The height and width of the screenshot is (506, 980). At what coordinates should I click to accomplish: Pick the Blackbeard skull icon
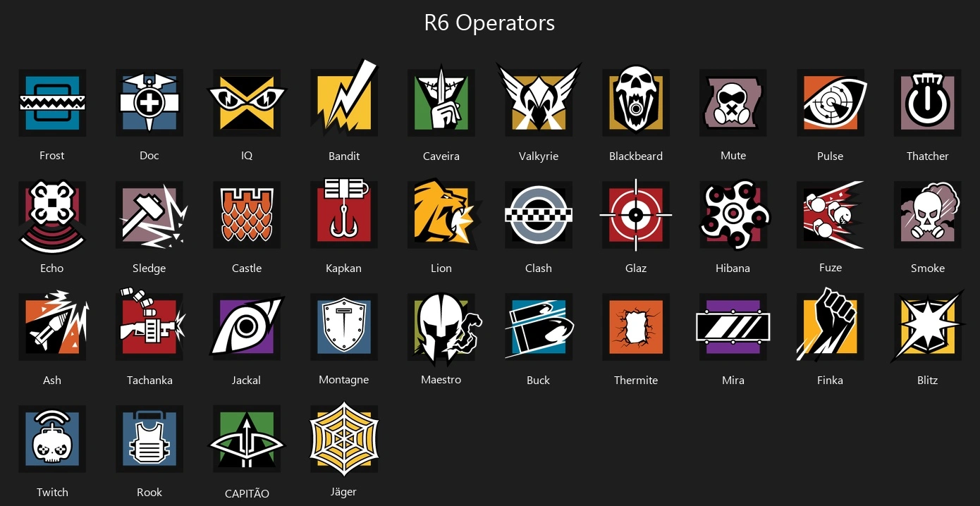(x=636, y=100)
